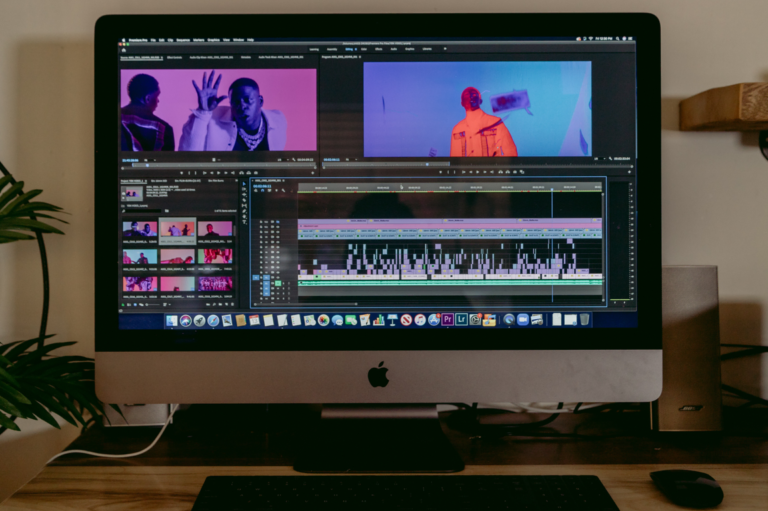Select the Ripple Edit tool
Screen dimensions: 768x511
coord(244,195)
